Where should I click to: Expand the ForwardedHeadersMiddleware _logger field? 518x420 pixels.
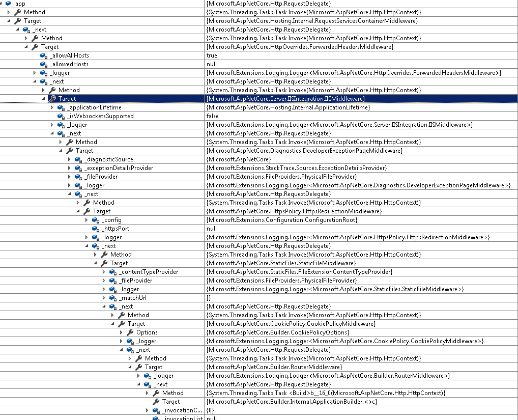coord(35,73)
